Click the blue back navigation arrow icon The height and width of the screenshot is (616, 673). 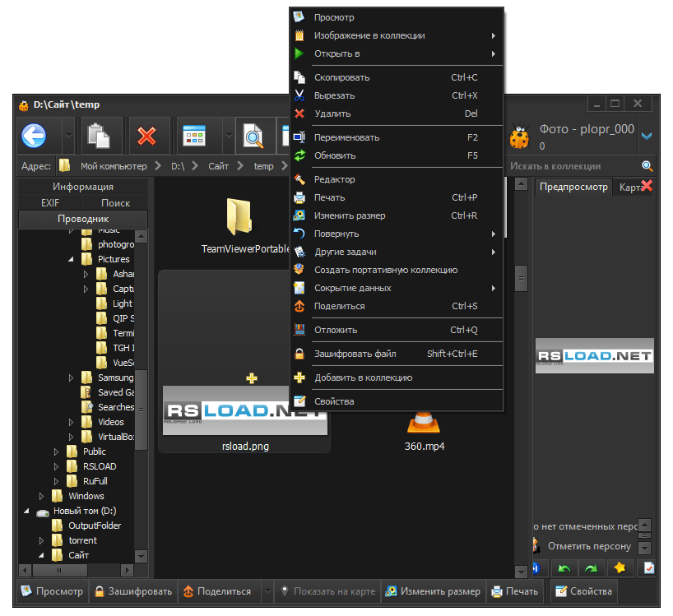pos(33,136)
